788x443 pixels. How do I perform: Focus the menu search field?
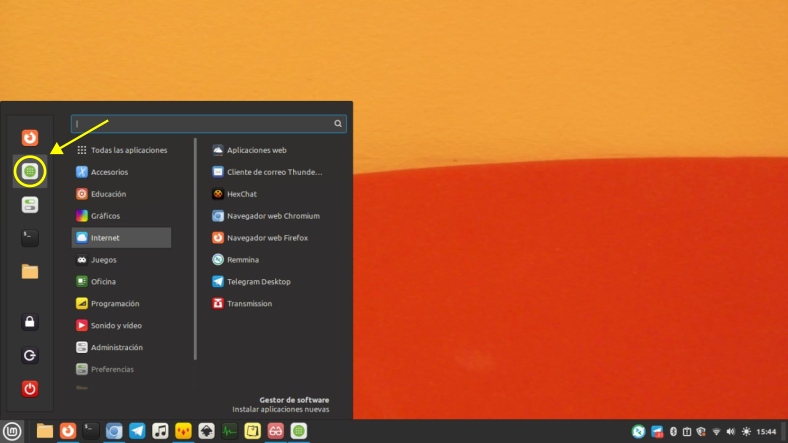point(209,124)
